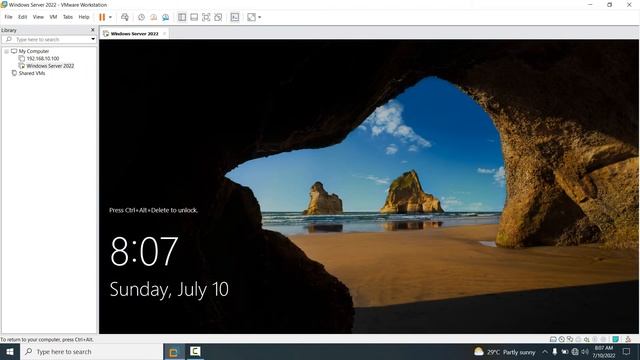This screenshot has height=360, width=640.
Task: Enter full screen mode icon
Action: pyautogui.click(x=206, y=17)
